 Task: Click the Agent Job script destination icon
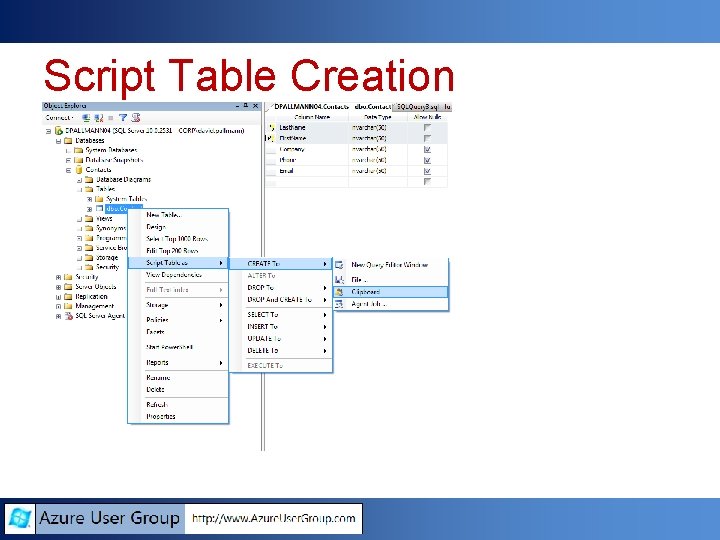(x=339, y=304)
